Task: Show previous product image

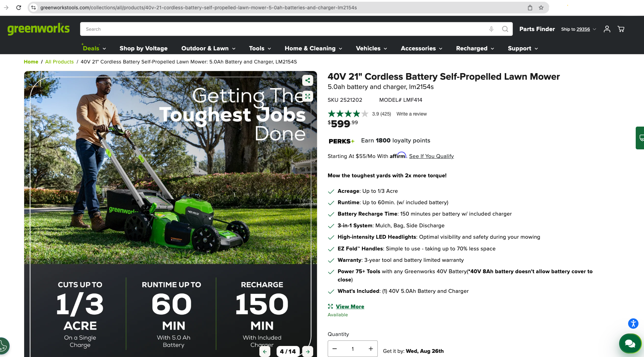Action: tap(265, 351)
